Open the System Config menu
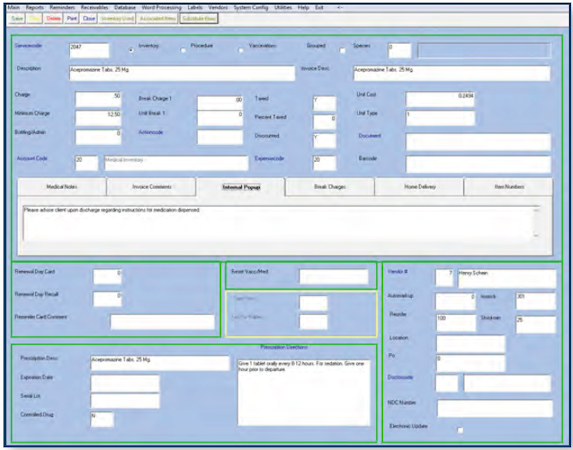This screenshot has height=450, width=573. point(251,7)
